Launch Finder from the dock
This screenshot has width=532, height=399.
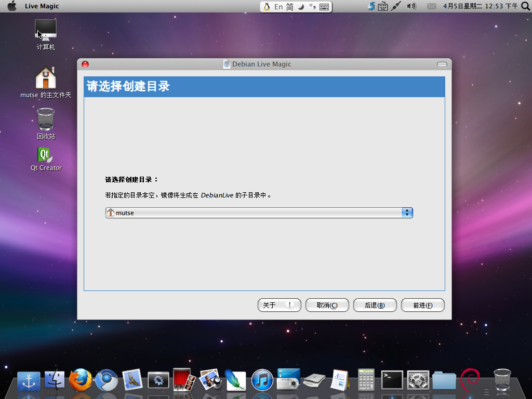pos(54,380)
